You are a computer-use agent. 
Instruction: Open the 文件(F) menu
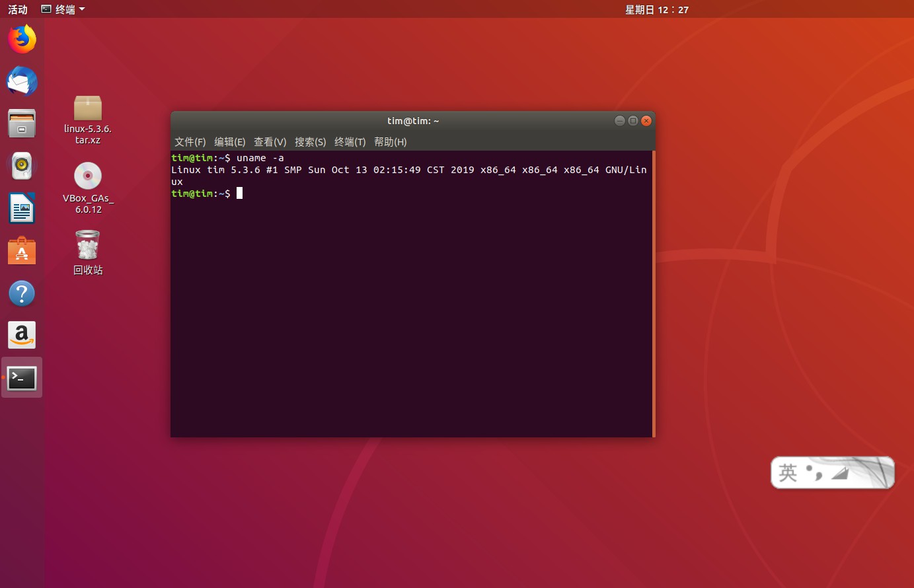click(190, 142)
